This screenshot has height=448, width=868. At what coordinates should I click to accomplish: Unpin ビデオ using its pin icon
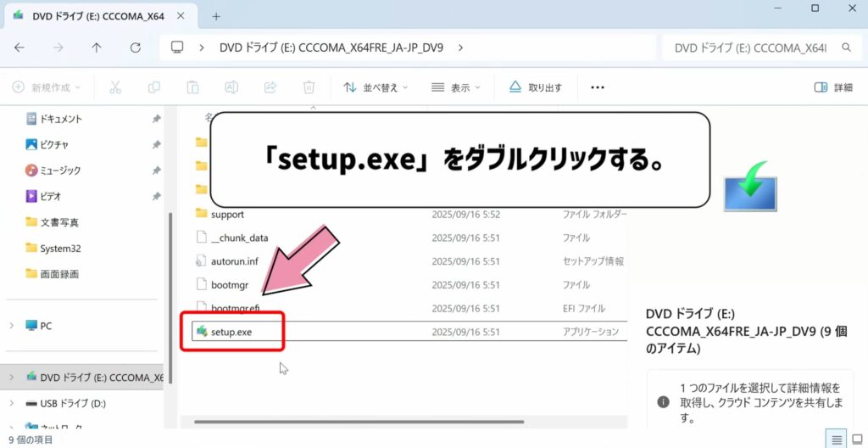pos(156,196)
